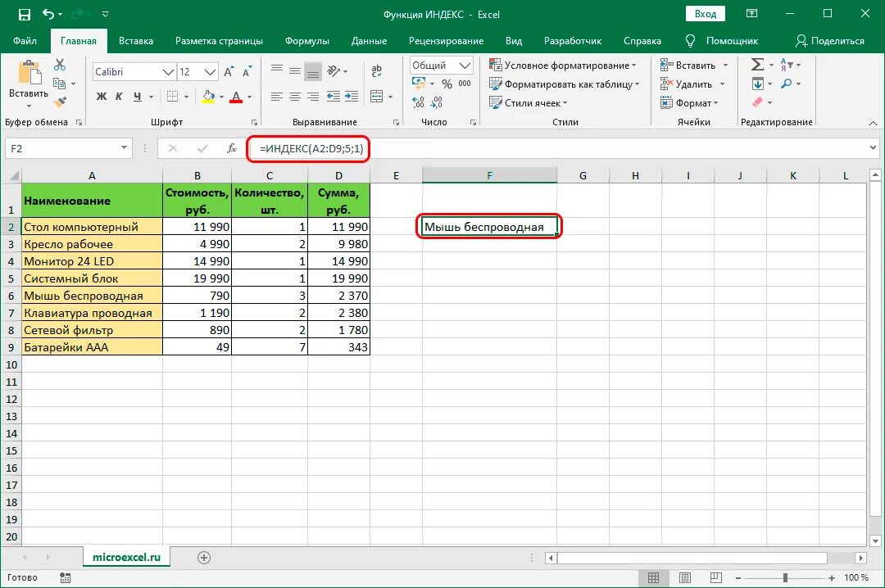885x588 pixels.
Task: Click the Find and Select magnifier icon
Action: coord(786,84)
